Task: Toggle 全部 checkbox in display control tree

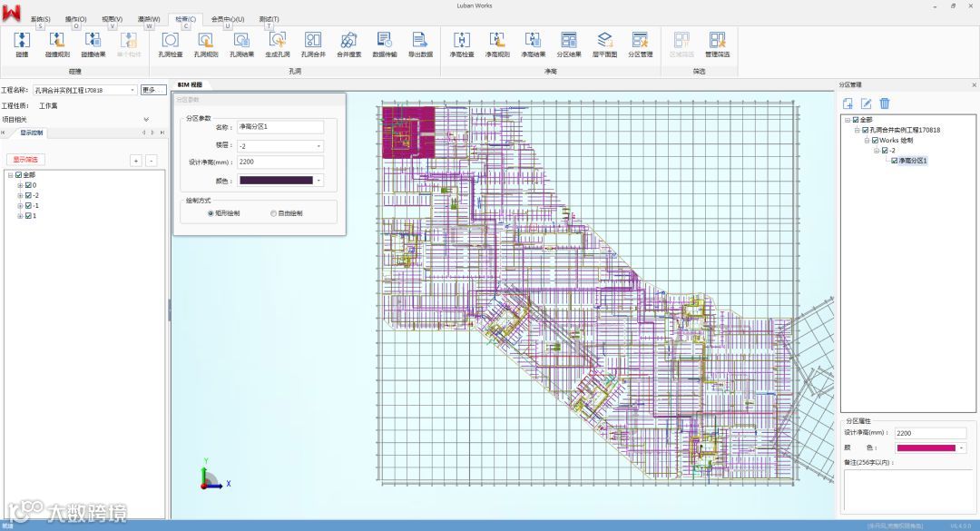Action: click(x=19, y=175)
